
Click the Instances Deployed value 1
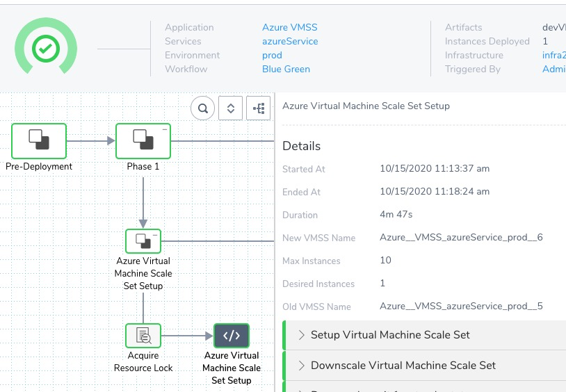[x=545, y=41]
